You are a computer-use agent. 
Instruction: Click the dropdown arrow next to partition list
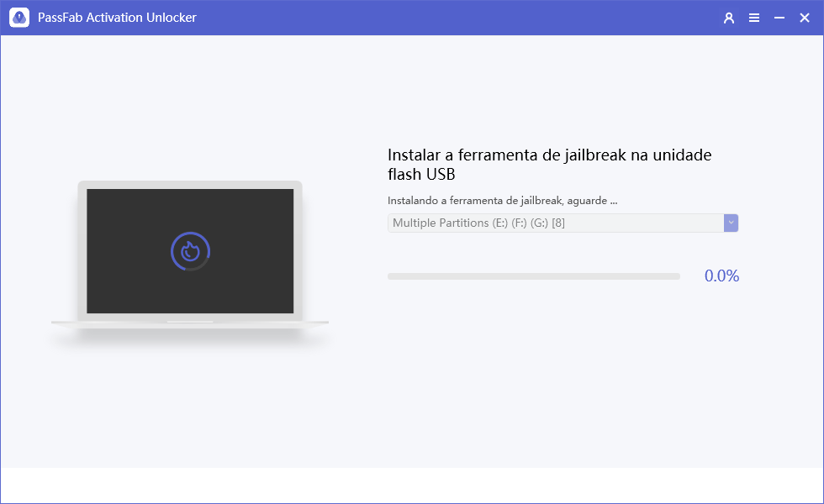coord(730,223)
